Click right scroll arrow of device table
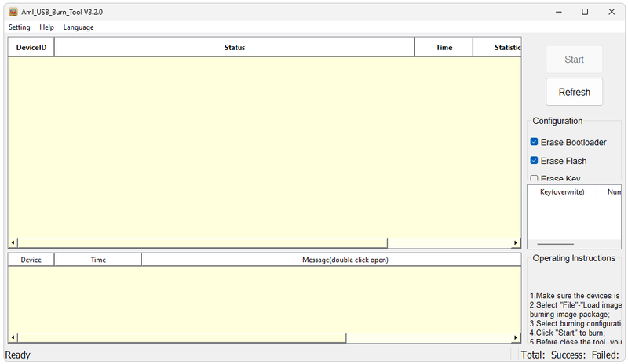Screen dimensions: 628x364 pos(516,242)
